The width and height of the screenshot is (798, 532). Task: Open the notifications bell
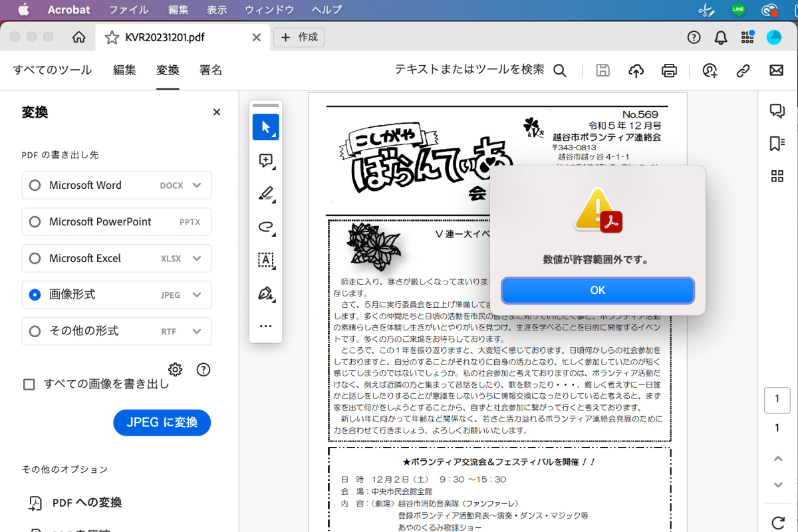point(721,37)
